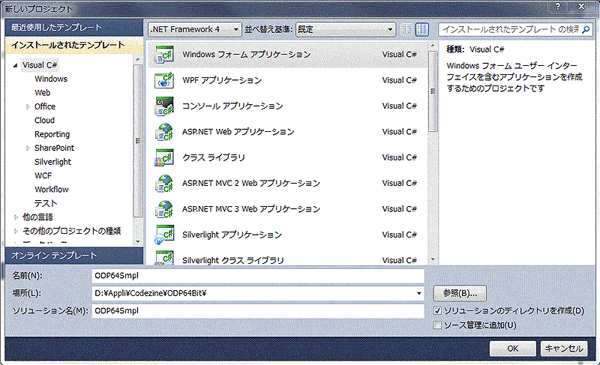
Task: Switch to small icons view
Action: point(407,29)
